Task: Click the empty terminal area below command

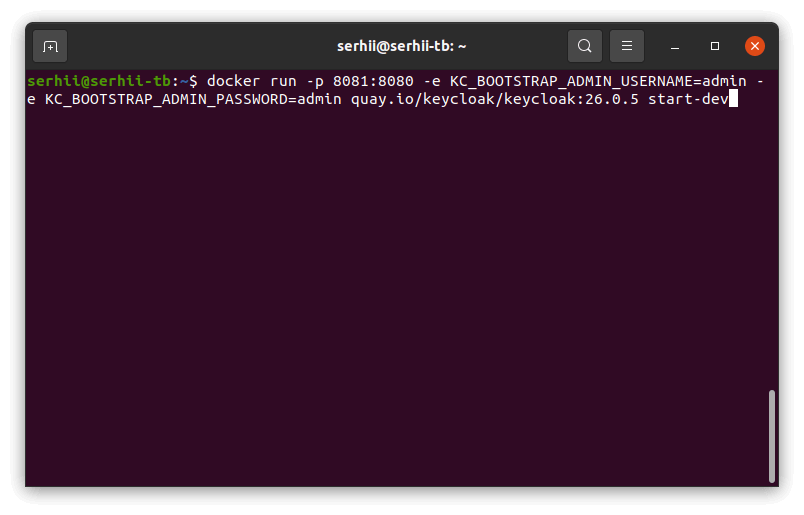Action: point(400,300)
